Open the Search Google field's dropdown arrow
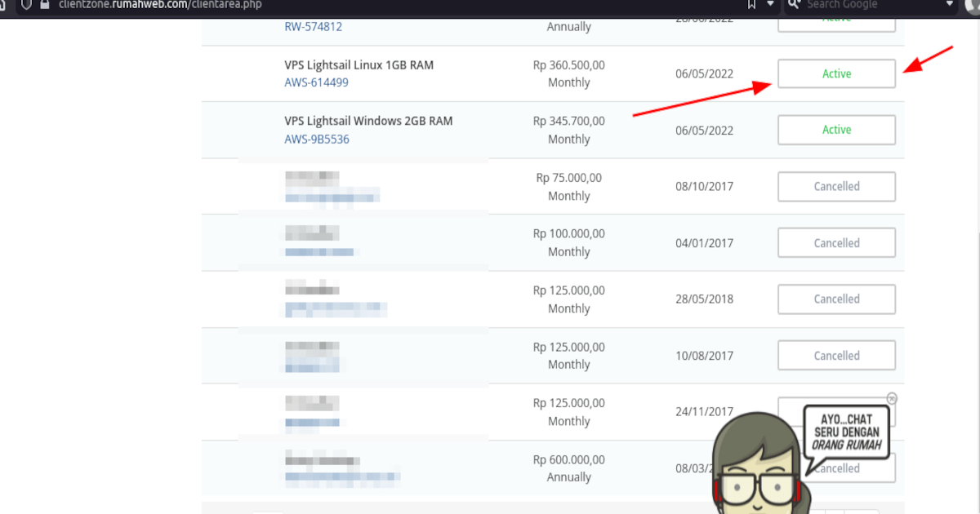The width and height of the screenshot is (980, 514). 950,4
